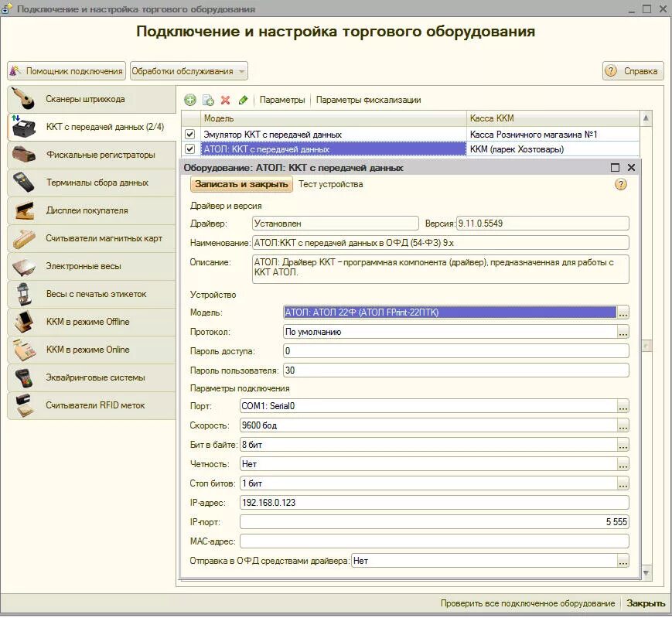Open the Четность selection ellipsis button
Screen dimensions: 672x618
623,464
